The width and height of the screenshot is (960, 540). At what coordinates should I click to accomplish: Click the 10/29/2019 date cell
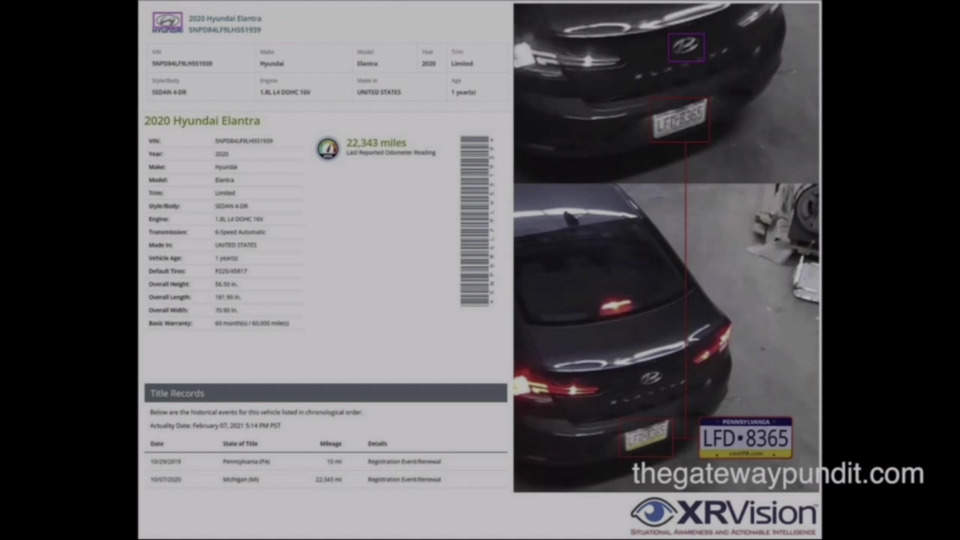165,462
